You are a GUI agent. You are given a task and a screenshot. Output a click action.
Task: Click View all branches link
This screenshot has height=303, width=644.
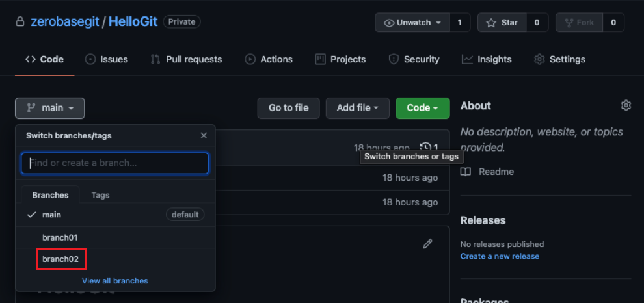tap(115, 281)
